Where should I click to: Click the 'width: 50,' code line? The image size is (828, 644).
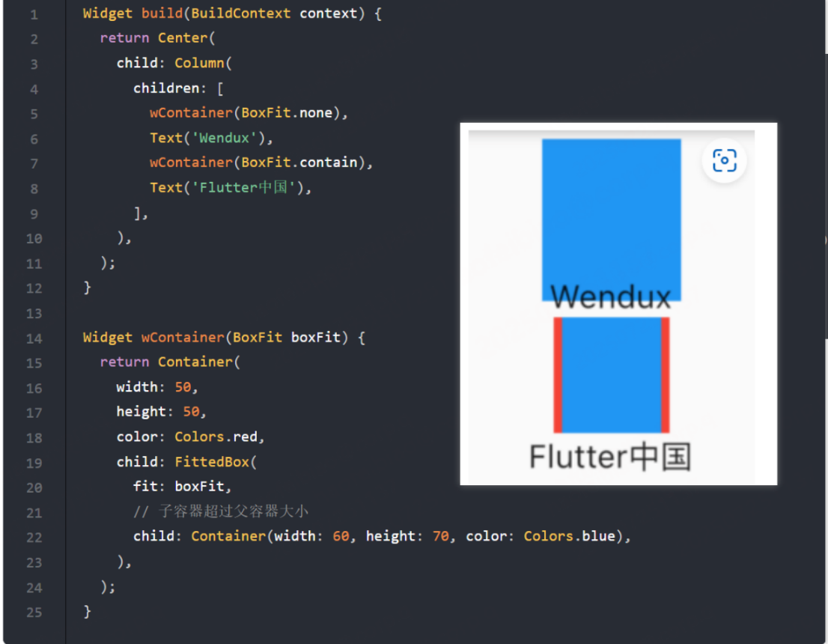click(157, 387)
